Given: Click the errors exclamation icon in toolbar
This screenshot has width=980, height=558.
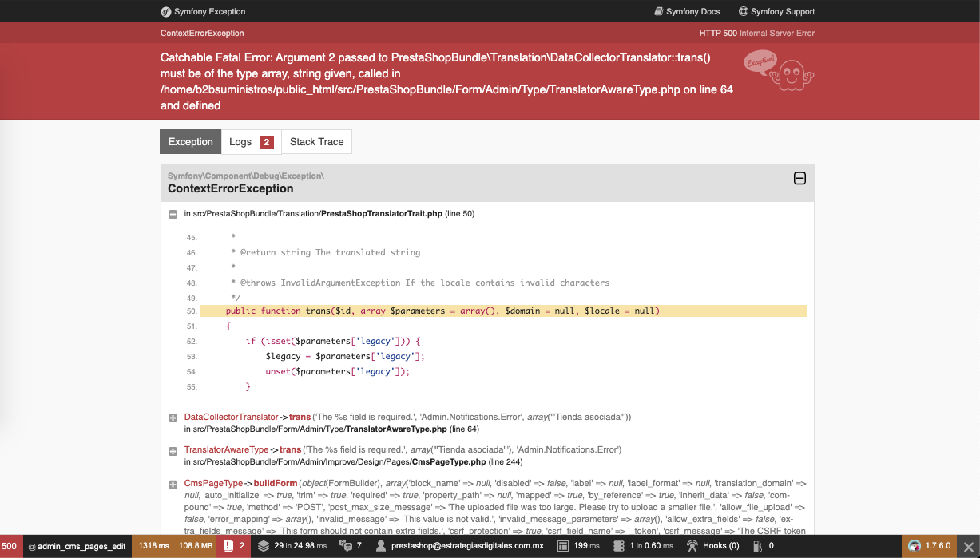Looking at the screenshot, I should coord(228,546).
